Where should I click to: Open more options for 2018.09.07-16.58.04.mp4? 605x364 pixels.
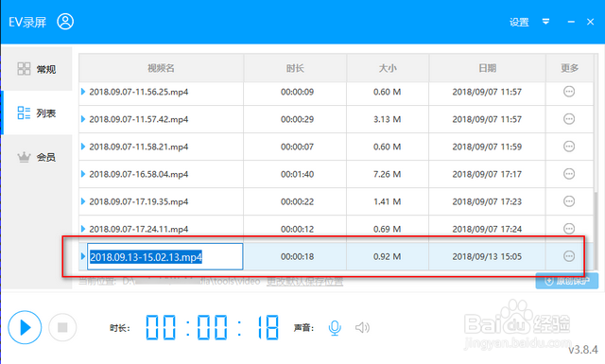[x=569, y=174]
